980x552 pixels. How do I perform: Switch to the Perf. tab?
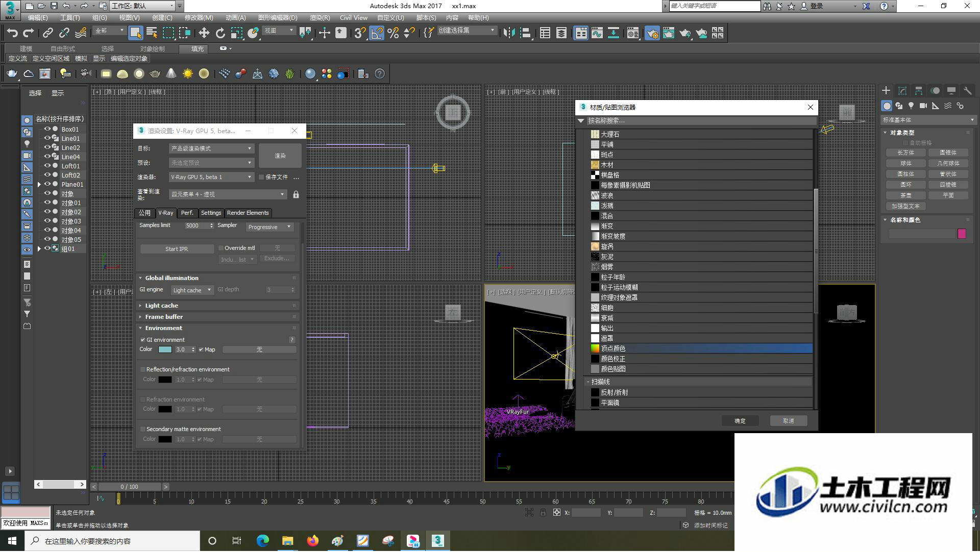[x=187, y=213]
